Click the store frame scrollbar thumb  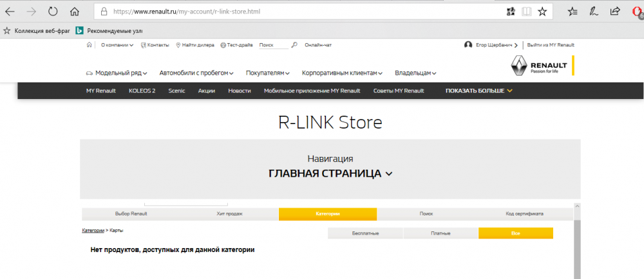577,249
